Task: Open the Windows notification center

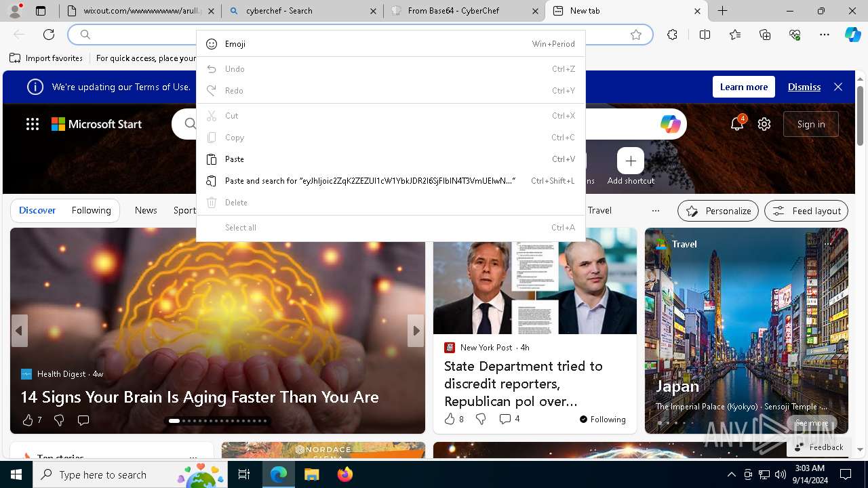Action: 845,474
